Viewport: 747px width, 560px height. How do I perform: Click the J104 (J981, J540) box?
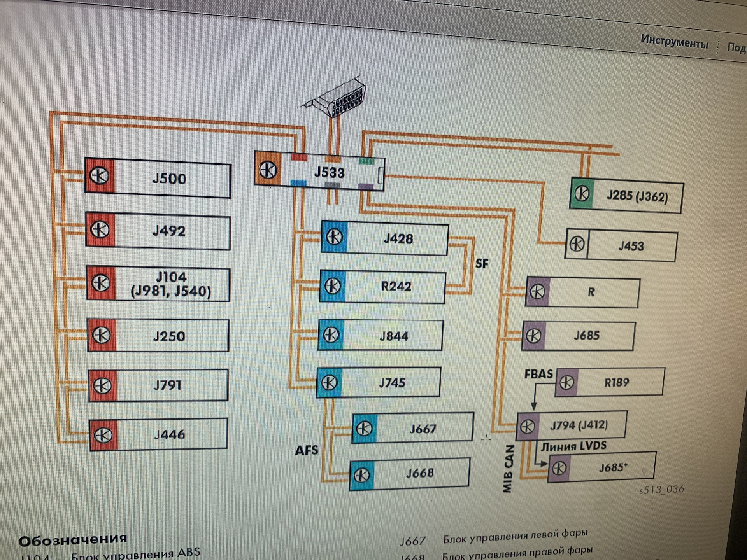tap(158, 284)
